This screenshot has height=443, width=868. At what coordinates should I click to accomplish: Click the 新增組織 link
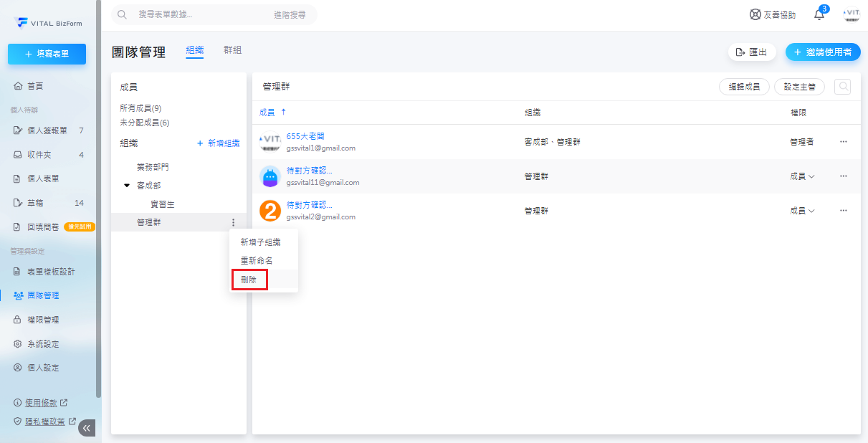coord(218,143)
